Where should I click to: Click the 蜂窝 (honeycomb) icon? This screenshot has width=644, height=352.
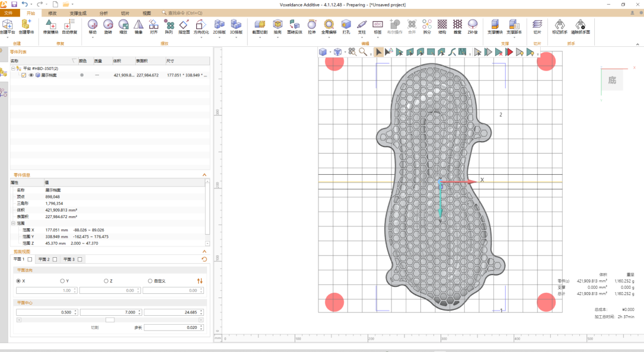click(457, 24)
